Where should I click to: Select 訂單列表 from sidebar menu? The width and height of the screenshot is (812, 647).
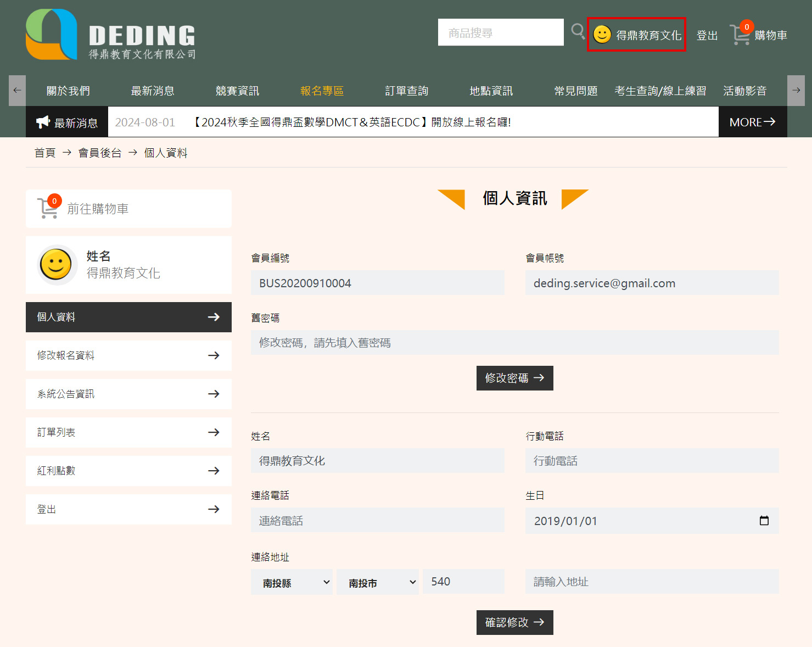[x=128, y=432]
